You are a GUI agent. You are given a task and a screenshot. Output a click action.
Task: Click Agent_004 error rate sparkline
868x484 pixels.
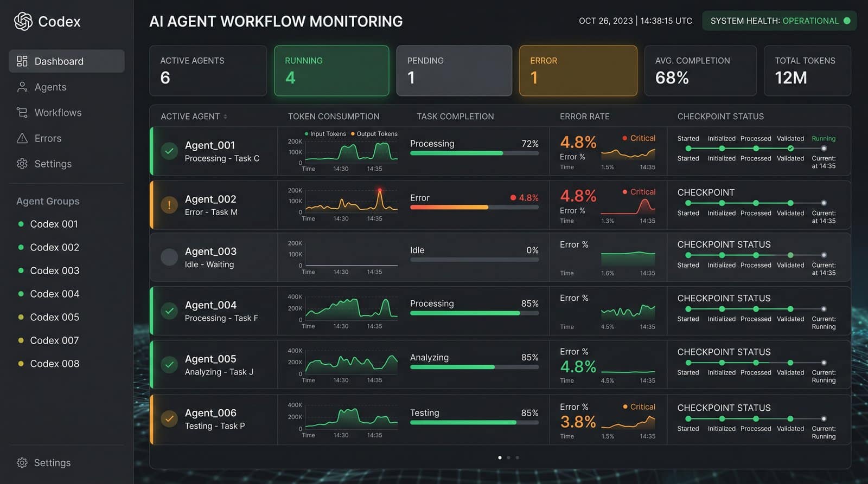tap(628, 312)
